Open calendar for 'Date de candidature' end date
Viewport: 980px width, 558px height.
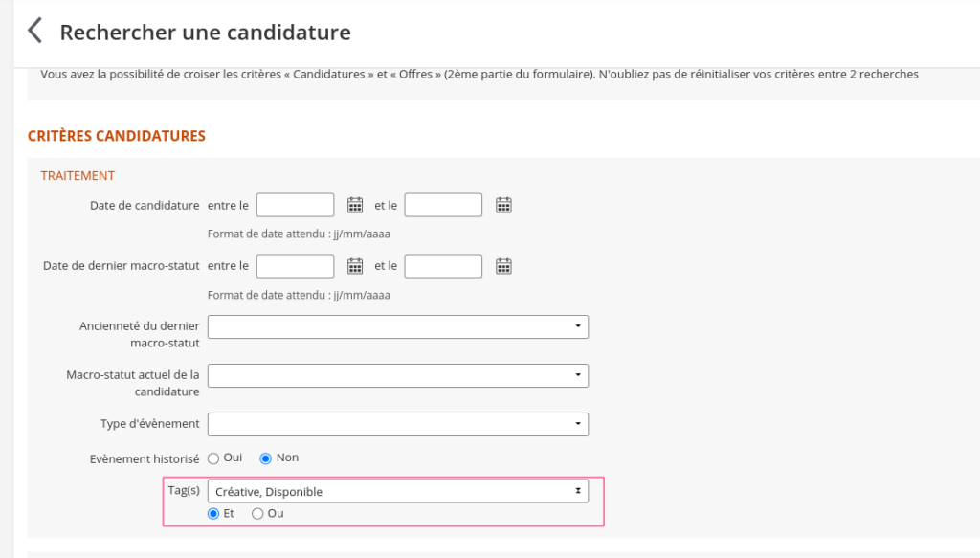click(503, 205)
